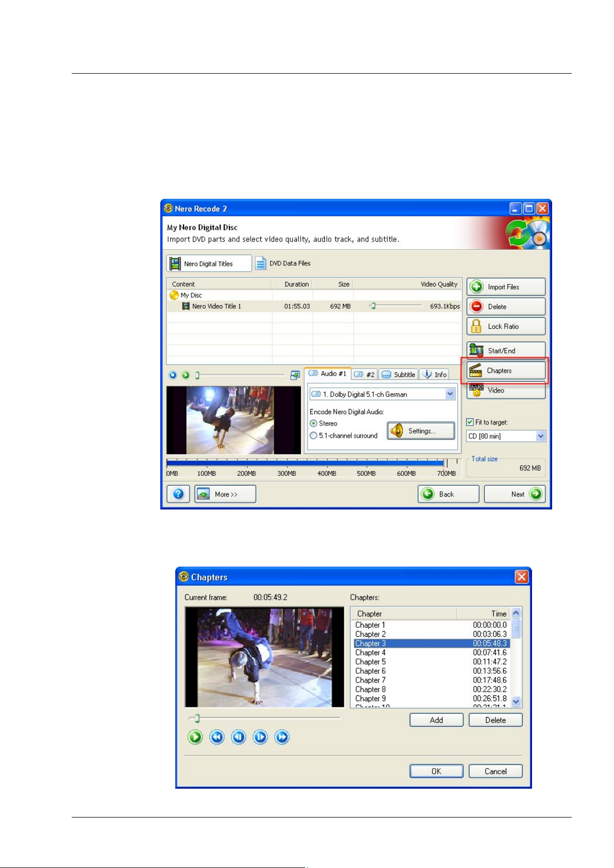The width and height of the screenshot is (614, 868).
Task: Proceed with the Next button
Action: point(515,494)
